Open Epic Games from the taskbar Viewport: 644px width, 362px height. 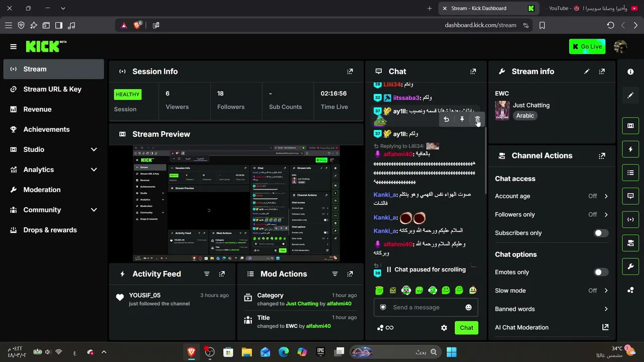point(320,352)
